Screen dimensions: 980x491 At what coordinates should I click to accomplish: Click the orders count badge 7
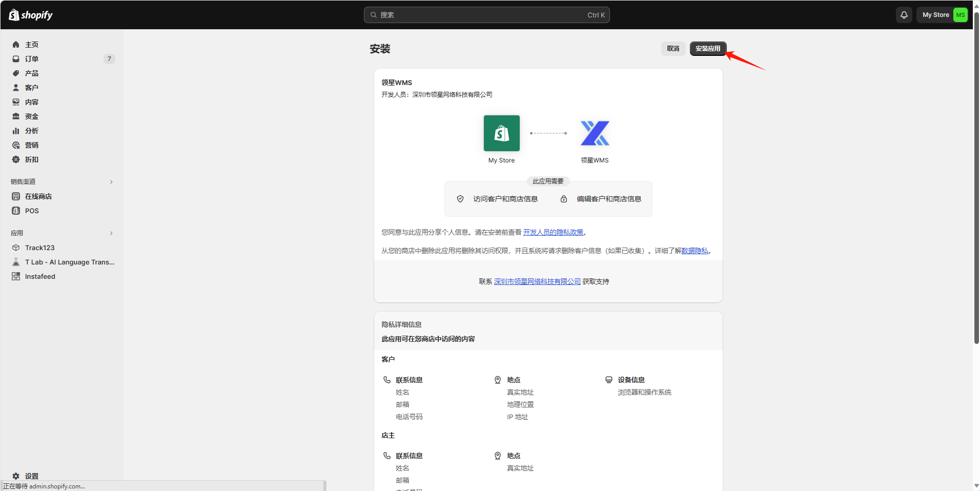[x=109, y=59]
